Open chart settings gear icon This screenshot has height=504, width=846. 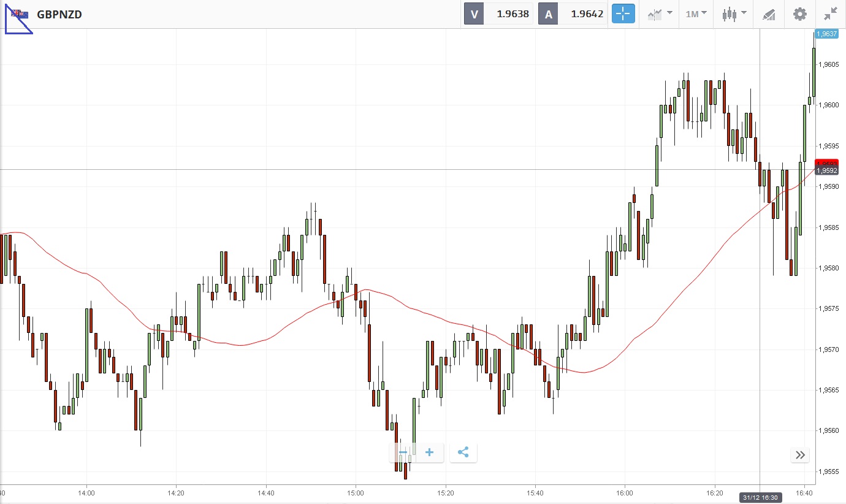point(799,13)
